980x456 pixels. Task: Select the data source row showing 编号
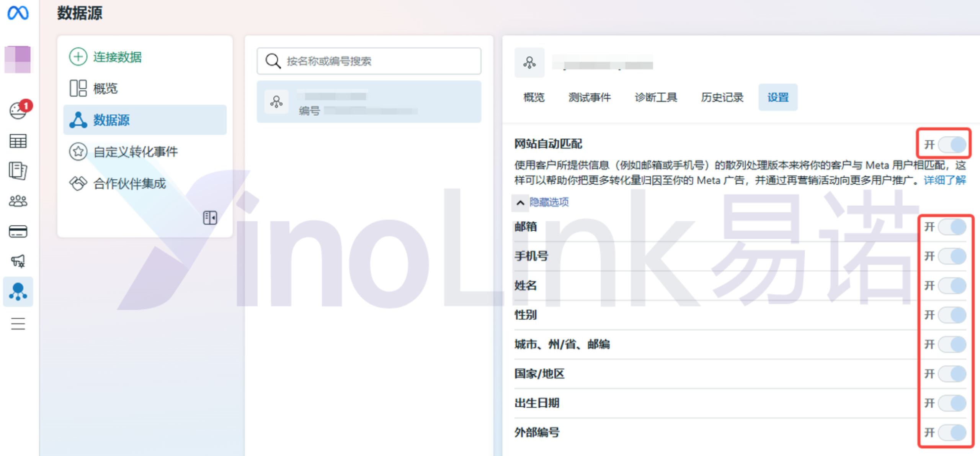[369, 102]
